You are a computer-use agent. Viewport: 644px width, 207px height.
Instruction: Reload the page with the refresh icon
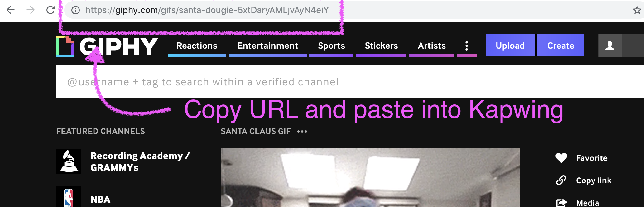coord(50,10)
